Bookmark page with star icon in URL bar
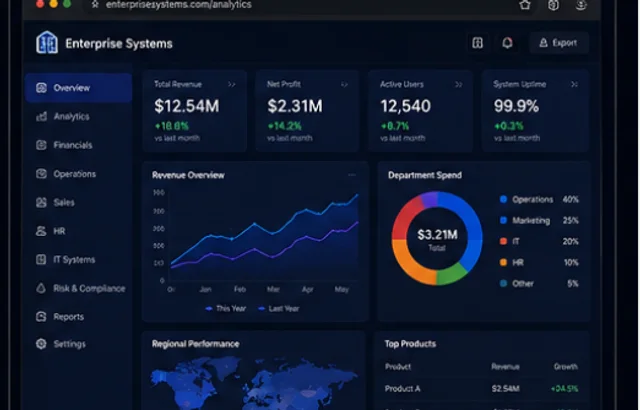The height and width of the screenshot is (410, 640). point(95,4)
